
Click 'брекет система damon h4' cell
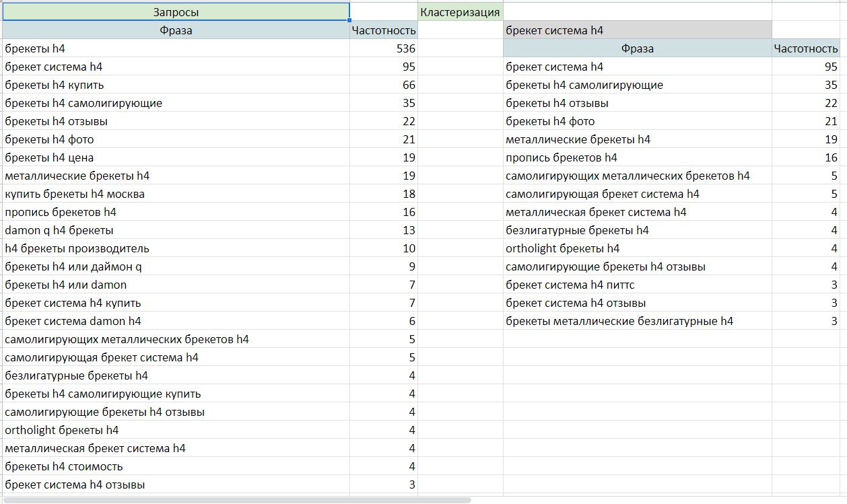[176, 321]
